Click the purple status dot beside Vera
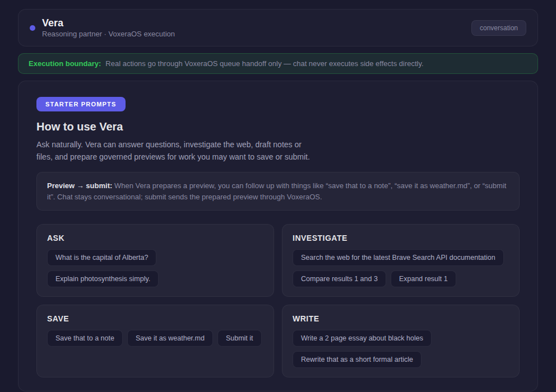 coord(33,28)
